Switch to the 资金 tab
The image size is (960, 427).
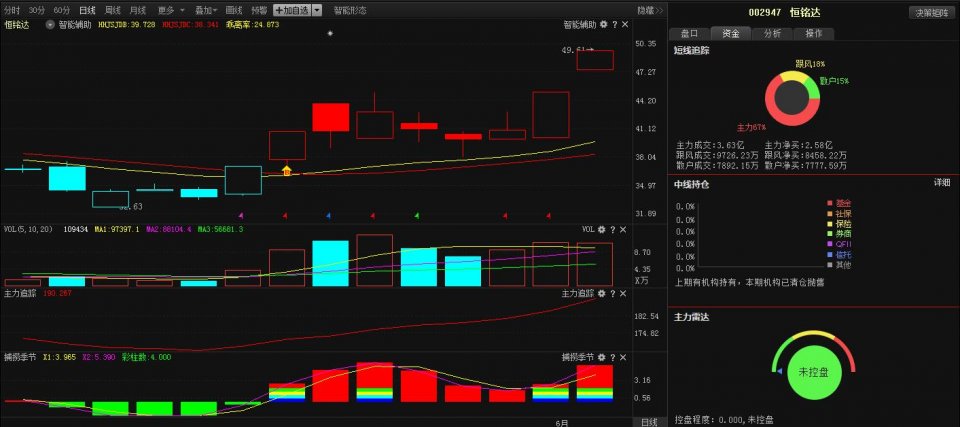coord(731,34)
